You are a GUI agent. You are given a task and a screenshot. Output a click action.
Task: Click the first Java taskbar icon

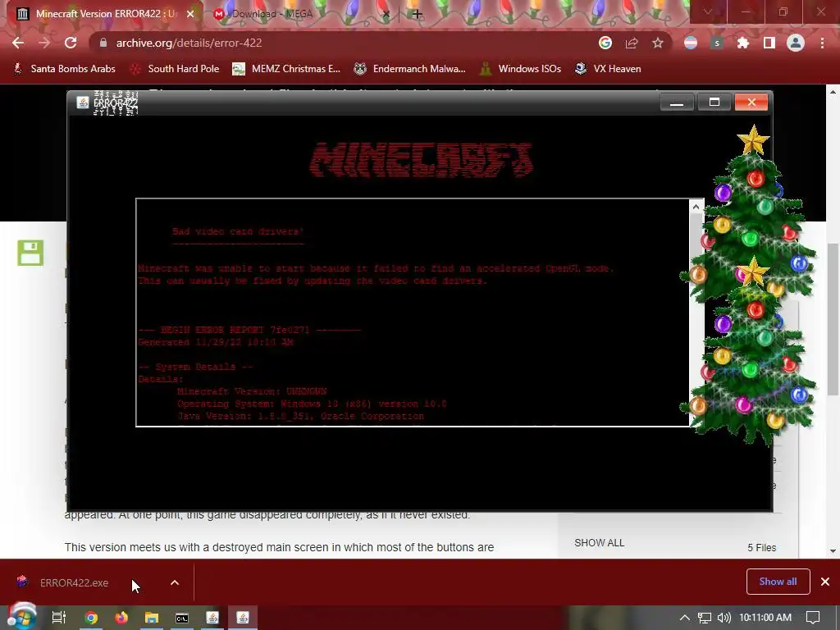(x=212, y=618)
